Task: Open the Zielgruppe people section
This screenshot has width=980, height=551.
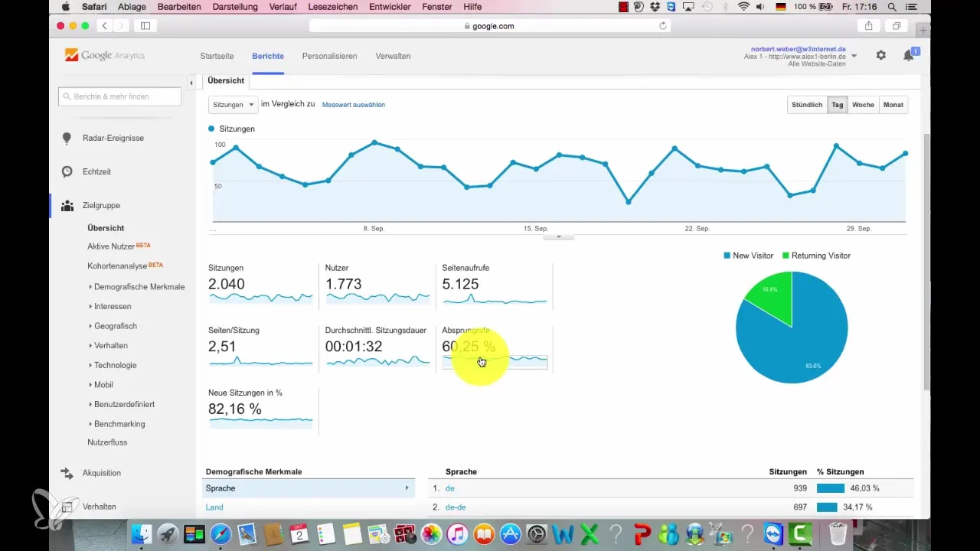Action: click(x=67, y=205)
